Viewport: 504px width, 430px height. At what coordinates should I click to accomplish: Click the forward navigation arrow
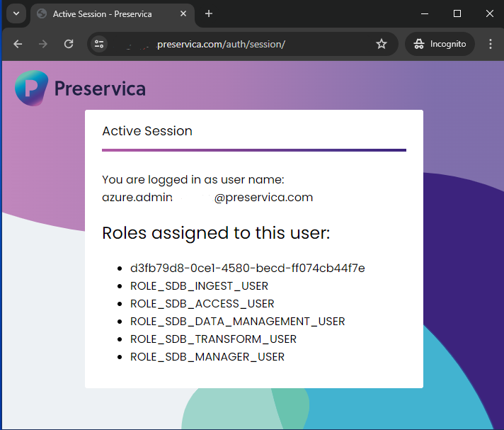point(43,44)
